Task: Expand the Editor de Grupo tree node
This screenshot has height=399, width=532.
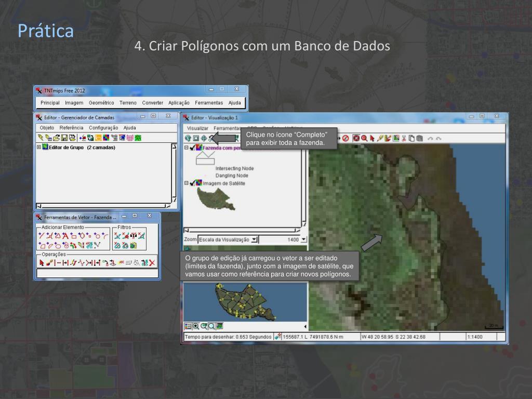Action: pos(38,147)
